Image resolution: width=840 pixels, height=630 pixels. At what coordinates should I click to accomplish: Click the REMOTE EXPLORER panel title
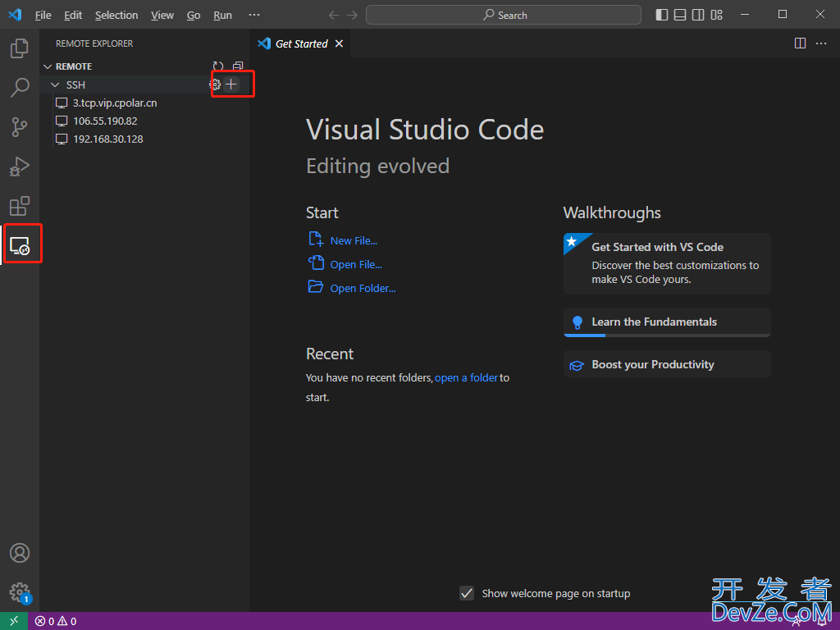[94, 43]
